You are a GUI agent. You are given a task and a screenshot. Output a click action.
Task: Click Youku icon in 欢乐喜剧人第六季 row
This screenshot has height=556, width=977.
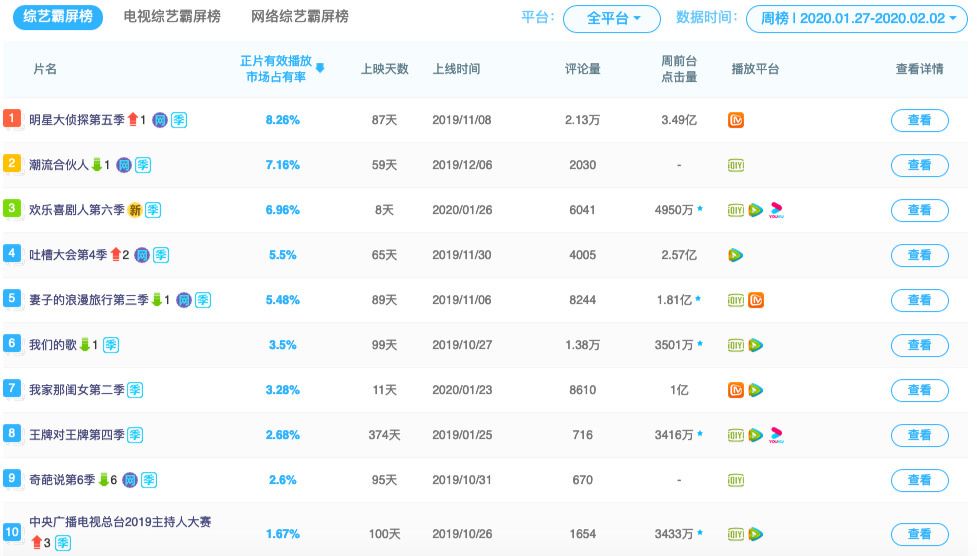776,210
